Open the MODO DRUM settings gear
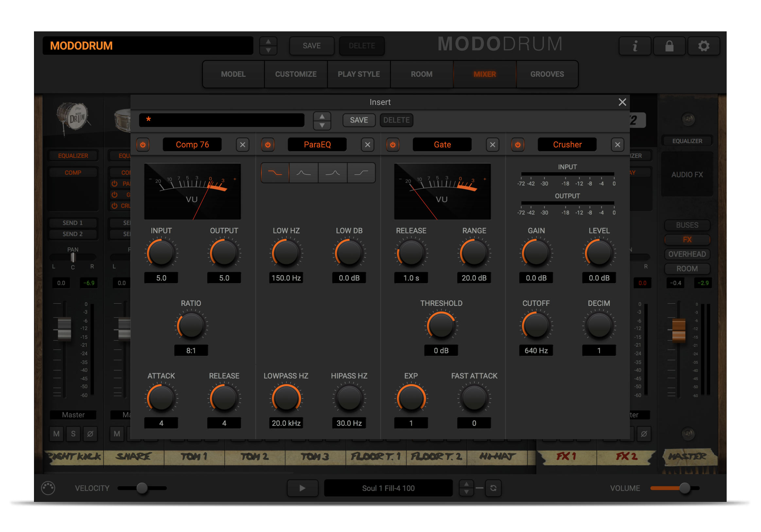 point(704,46)
